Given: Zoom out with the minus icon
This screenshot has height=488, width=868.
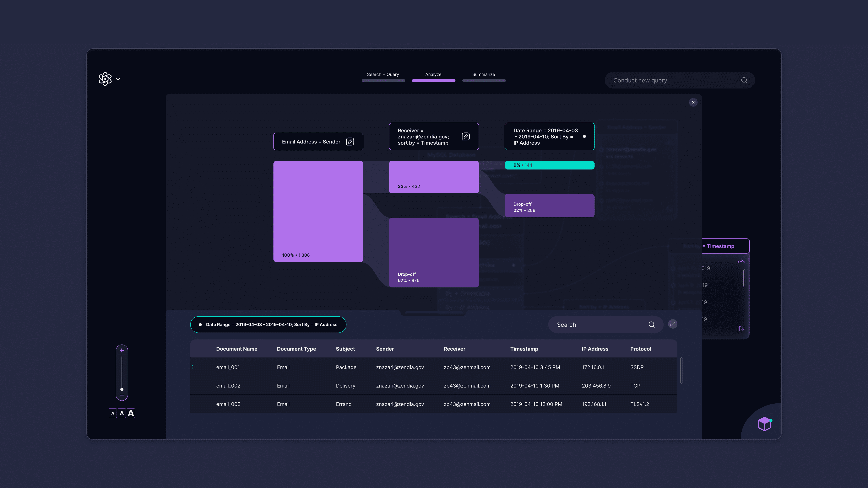Looking at the screenshot, I should (122, 395).
